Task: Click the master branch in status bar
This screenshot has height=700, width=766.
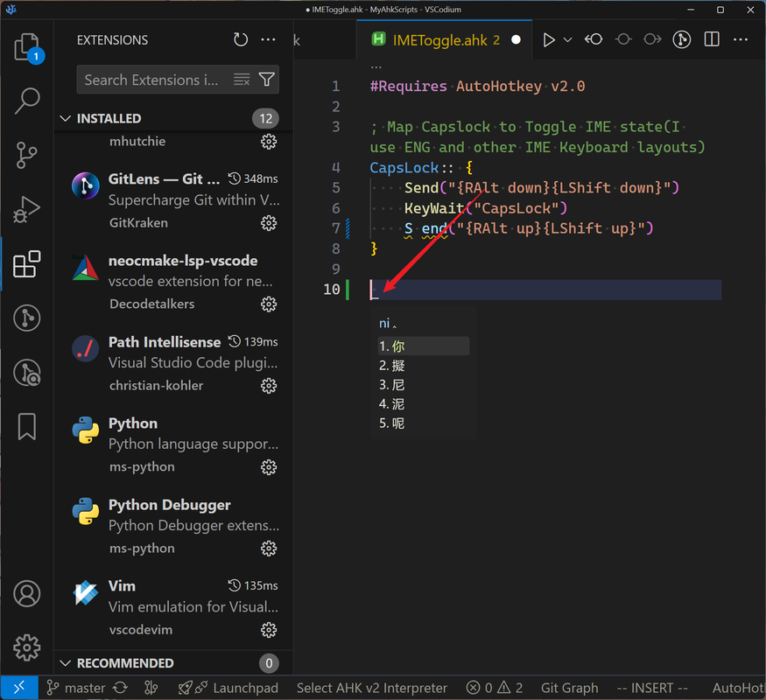Action: (76, 688)
